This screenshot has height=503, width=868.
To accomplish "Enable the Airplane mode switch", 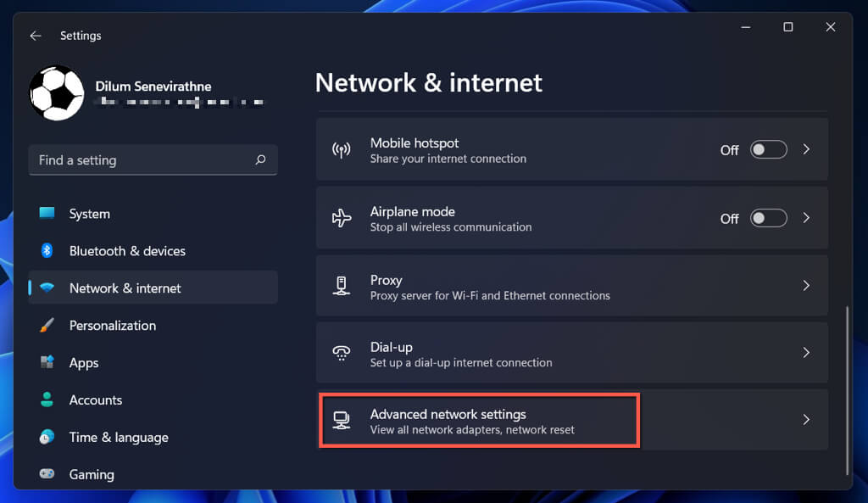I will point(769,219).
